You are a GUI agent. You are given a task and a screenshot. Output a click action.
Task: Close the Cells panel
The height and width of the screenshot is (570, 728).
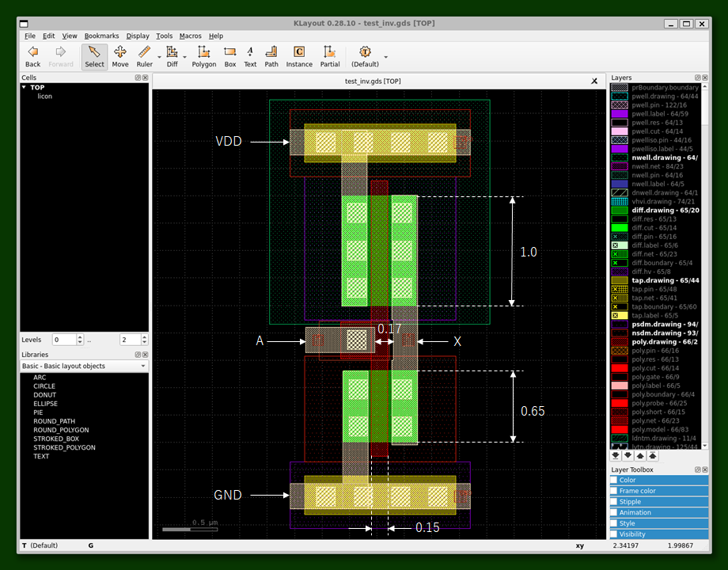[x=146, y=78]
